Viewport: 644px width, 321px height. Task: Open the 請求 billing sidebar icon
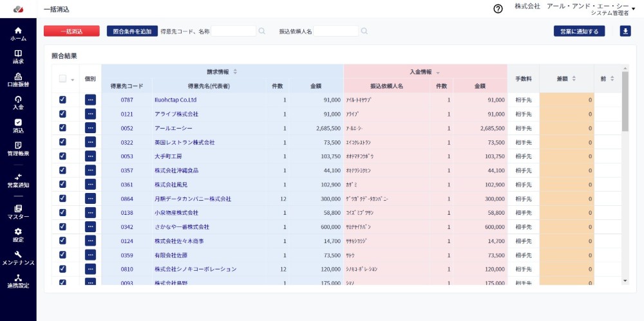click(18, 57)
